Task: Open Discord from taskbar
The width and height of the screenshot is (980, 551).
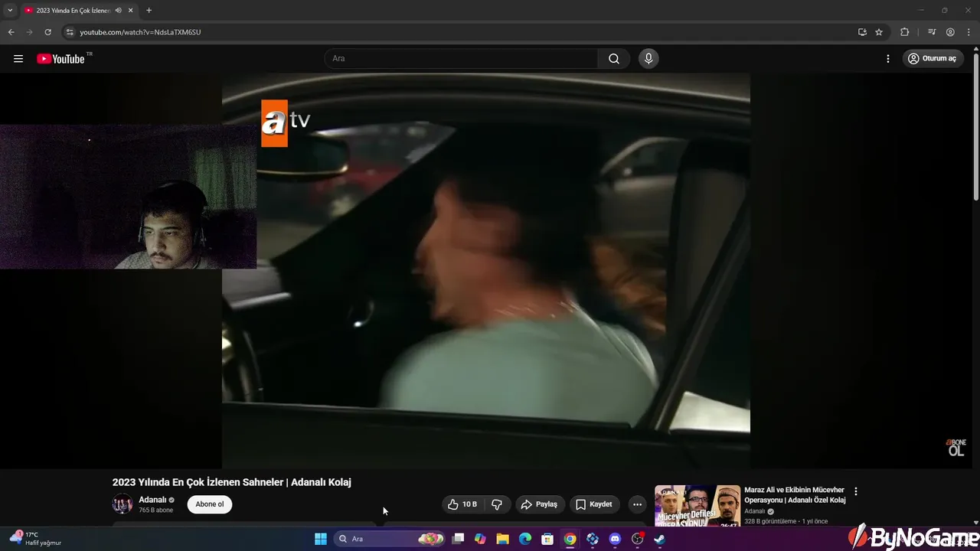Action: pyautogui.click(x=615, y=539)
